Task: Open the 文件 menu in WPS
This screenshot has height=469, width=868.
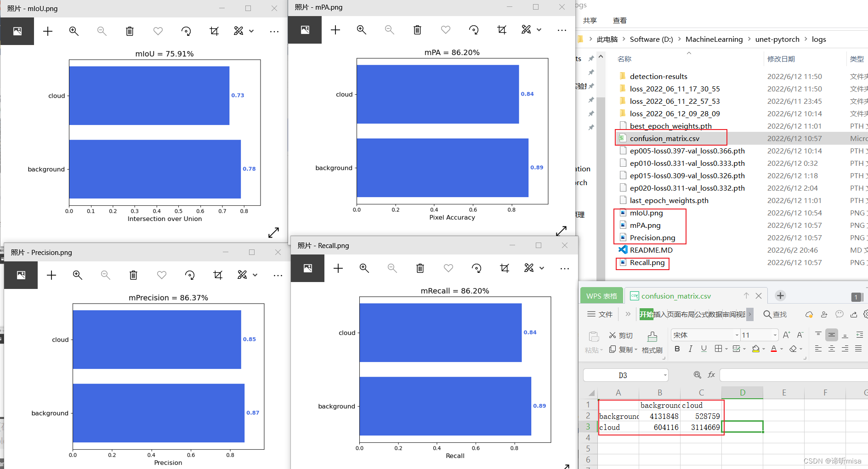Action: tap(600, 314)
